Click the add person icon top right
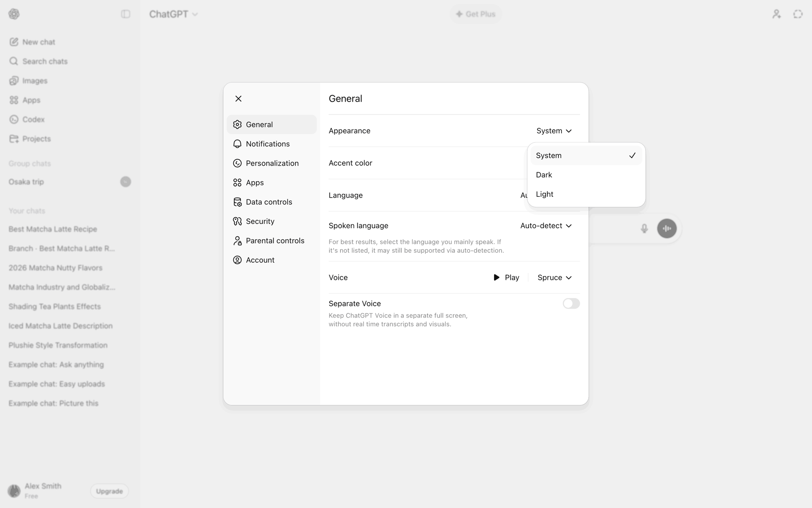812x508 pixels. click(776, 14)
